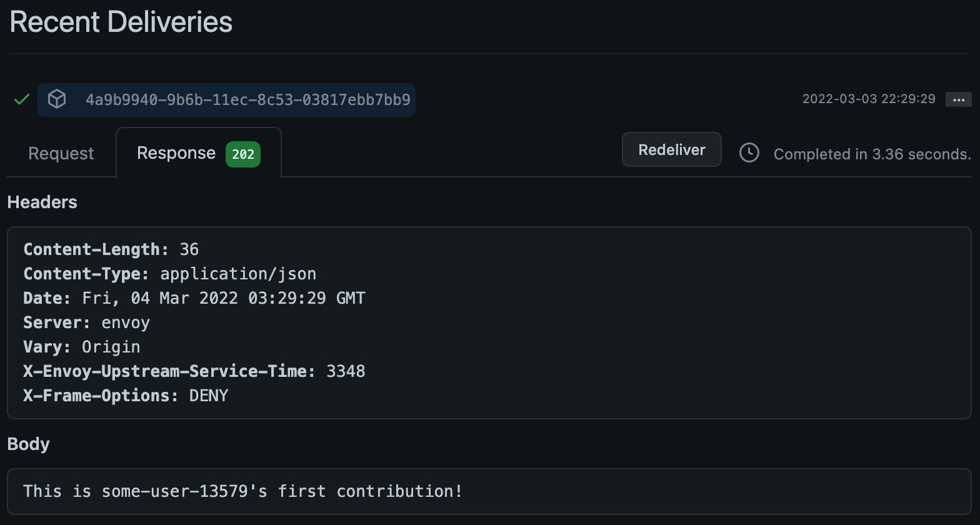Select the Response tab
Image resolution: width=980 pixels, height=525 pixels.
pyautogui.click(x=176, y=154)
